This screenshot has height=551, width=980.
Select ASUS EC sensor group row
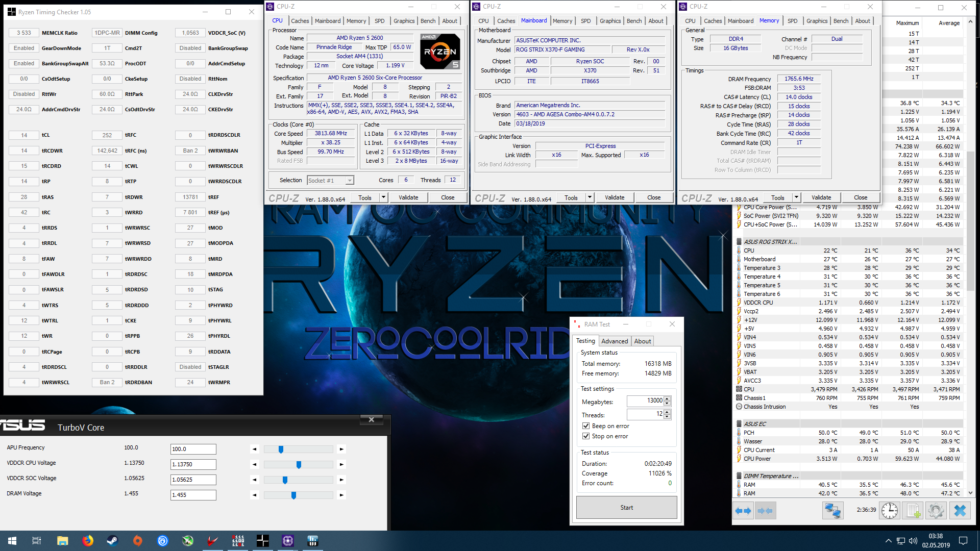coord(849,424)
